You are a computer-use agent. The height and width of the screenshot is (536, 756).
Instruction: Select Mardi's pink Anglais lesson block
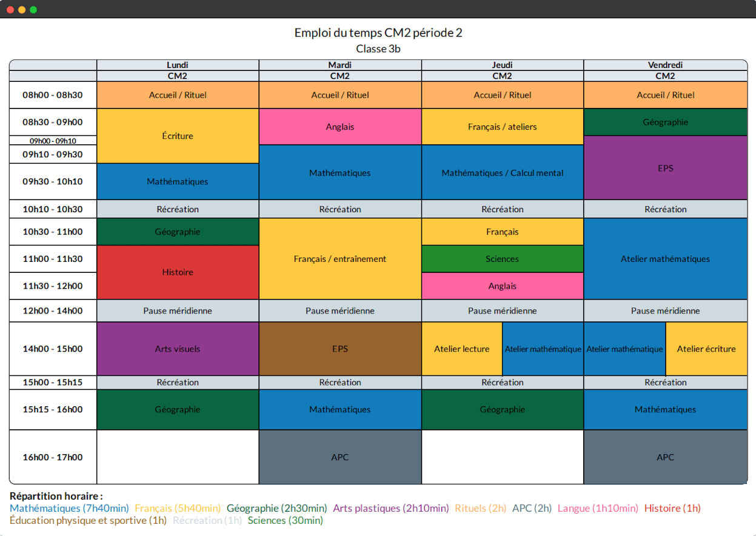(340, 127)
